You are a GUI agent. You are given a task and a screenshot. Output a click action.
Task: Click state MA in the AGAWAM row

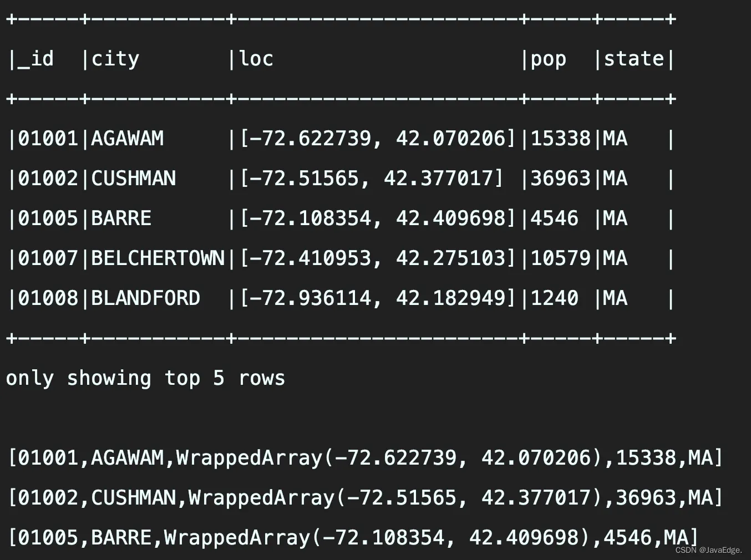tap(615, 139)
